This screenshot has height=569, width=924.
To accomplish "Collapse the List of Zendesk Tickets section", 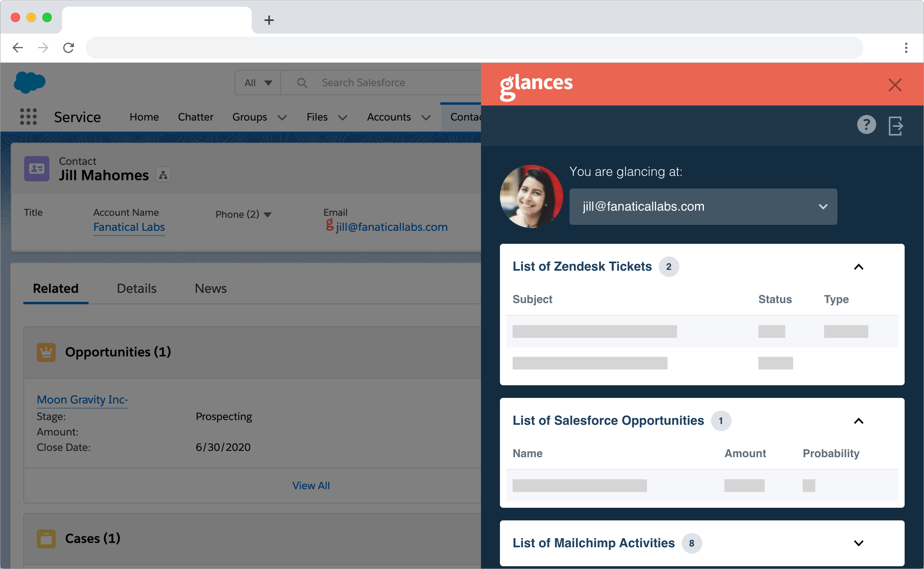I will tap(858, 267).
